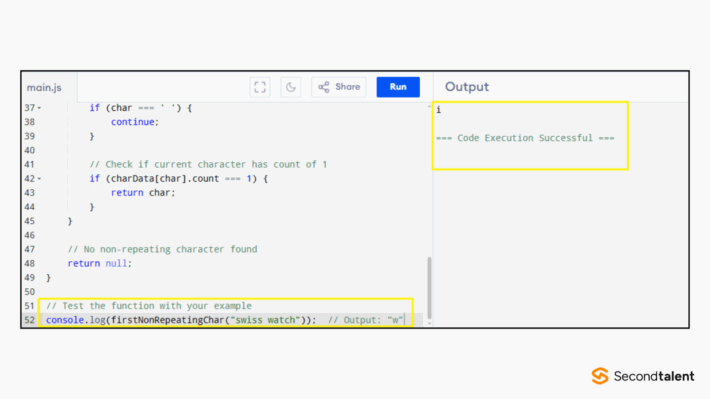Click 'console.log(firstNonRepeatingChar' code line
Image resolution: width=710 pixels, height=399 pixels.
click(181, 320)
